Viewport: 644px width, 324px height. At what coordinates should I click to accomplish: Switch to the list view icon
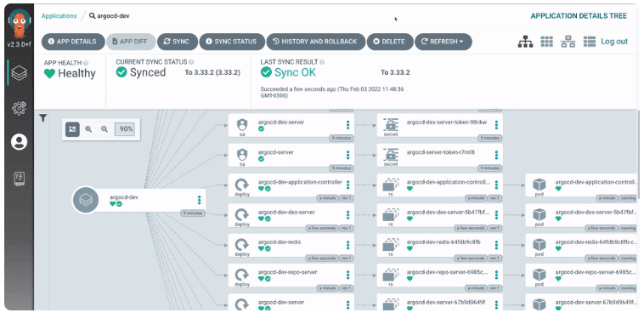(590, 42)
